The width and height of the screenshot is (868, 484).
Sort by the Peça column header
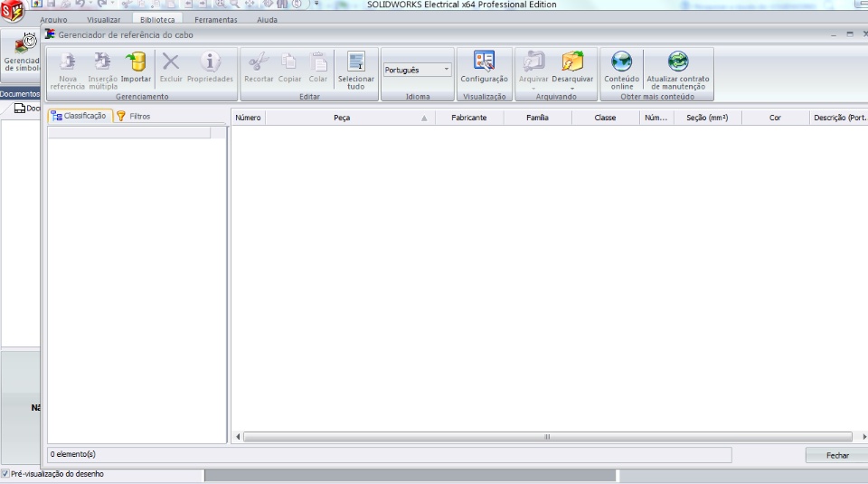351,118
